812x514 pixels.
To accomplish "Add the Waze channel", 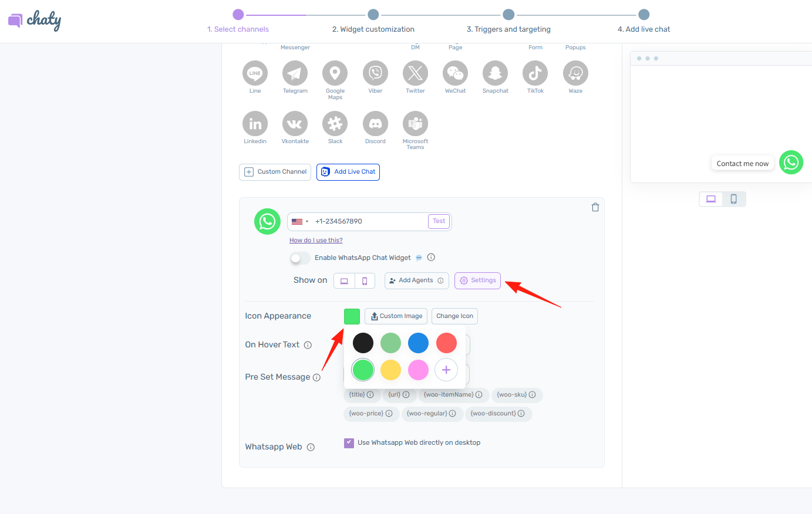I will click(575, 73).
